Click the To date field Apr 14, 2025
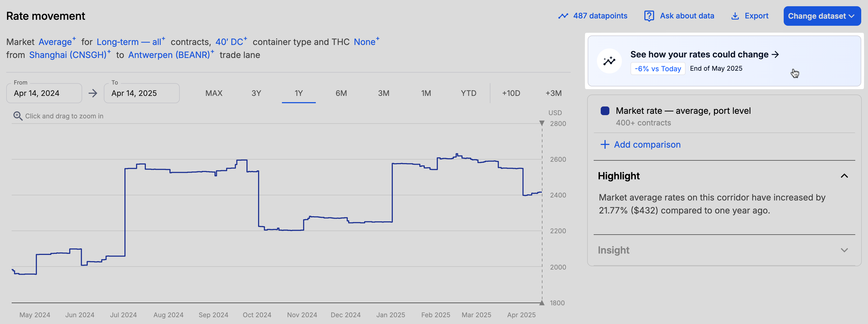Screen dimensions: 868x324 pos(142,93)
